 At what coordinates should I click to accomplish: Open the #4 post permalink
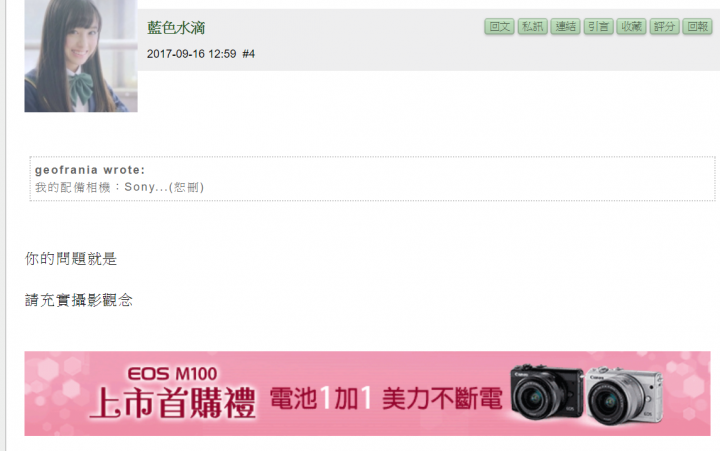click(x=248, y=54)
